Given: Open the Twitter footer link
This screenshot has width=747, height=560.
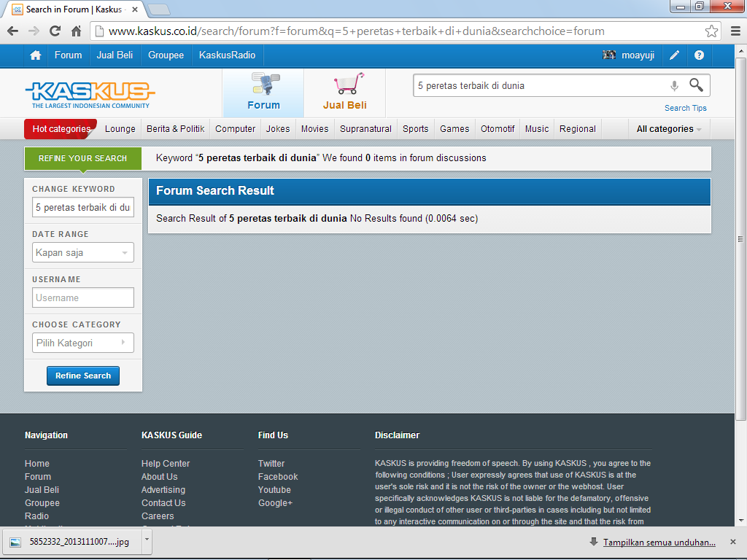Looking at the screenshot, I should tap(271, 464).
